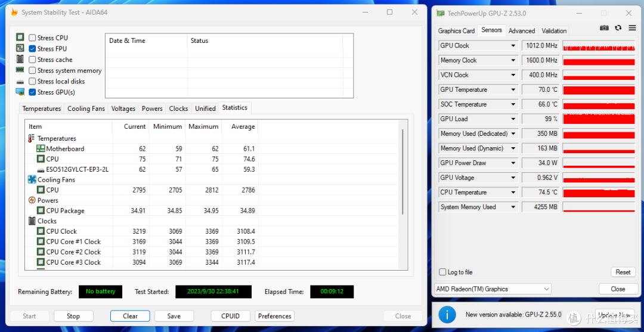This screenshot has height=332, width=644.
Task: Click the AIDA64 flame title bar icon
Action: click(14, 13)
